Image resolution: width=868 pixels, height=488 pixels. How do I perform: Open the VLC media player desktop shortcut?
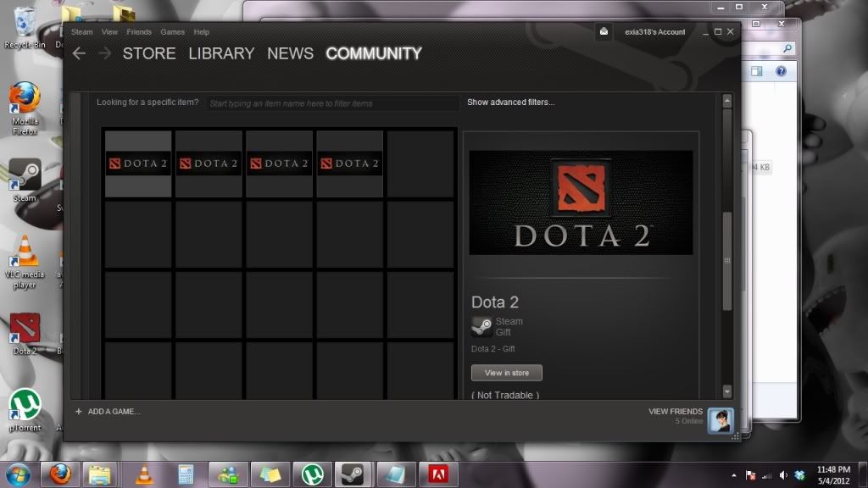click(x=25, y=262)
